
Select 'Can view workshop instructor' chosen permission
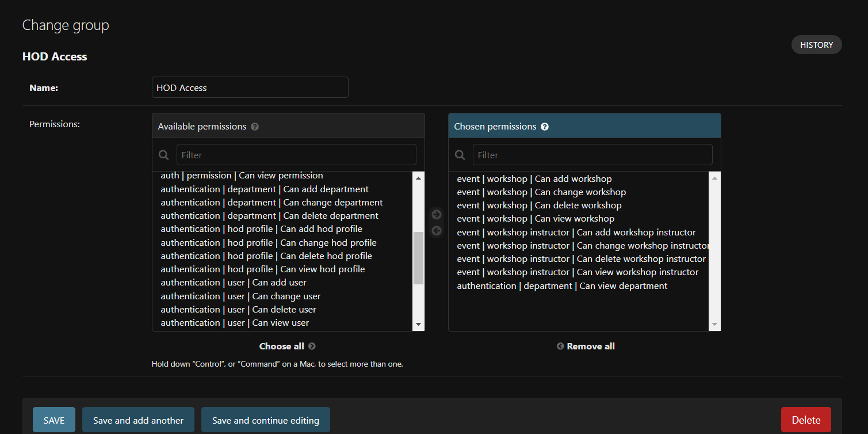coord(578,272)
